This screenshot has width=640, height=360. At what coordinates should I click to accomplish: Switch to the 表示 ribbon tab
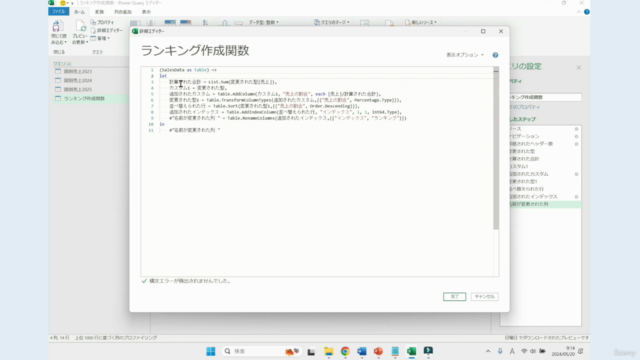(146, 12)
